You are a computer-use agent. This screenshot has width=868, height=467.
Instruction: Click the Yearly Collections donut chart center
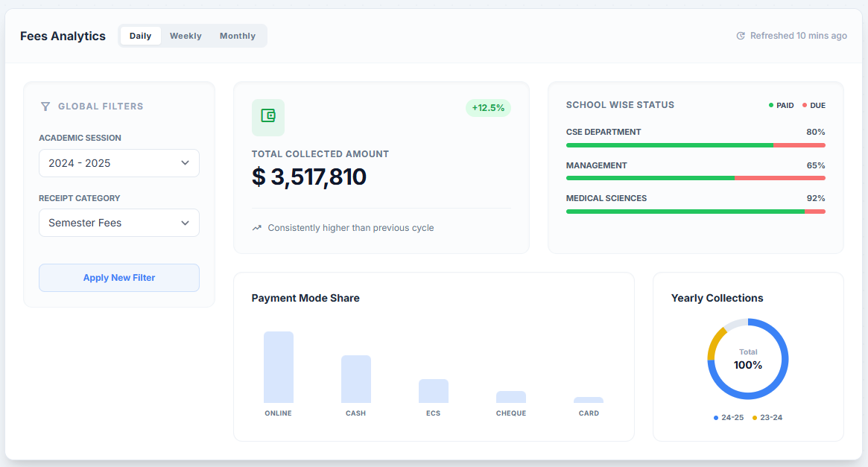click(x=748, y=359)
